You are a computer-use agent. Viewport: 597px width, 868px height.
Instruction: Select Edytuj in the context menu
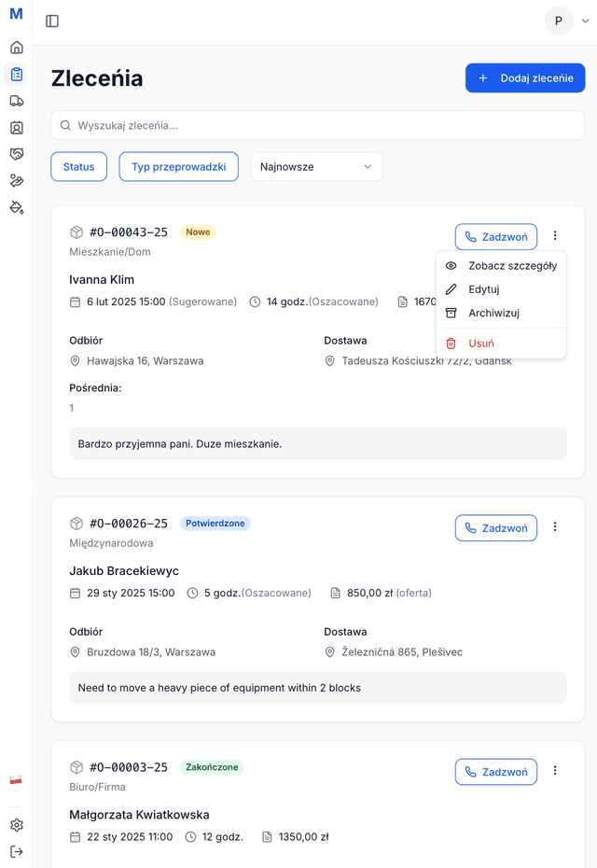pyautogui.click(x=483, y=289)
